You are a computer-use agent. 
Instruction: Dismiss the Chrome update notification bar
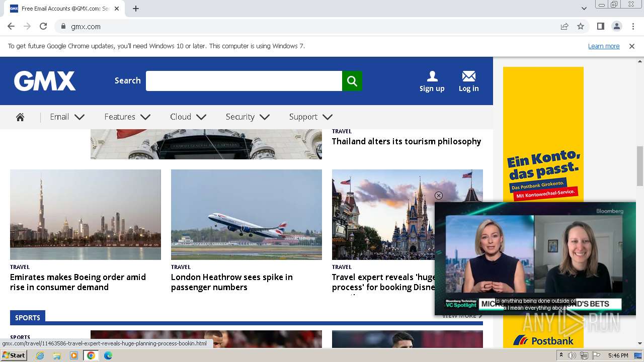(632, 46)
